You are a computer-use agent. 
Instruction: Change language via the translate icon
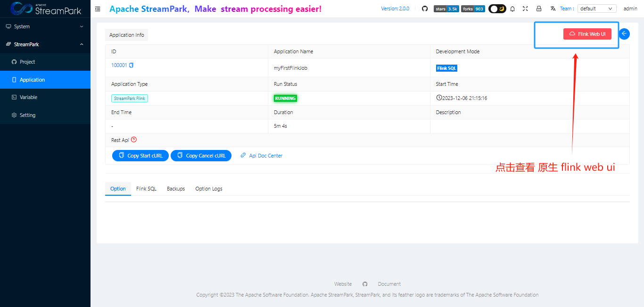click(552, 8)
